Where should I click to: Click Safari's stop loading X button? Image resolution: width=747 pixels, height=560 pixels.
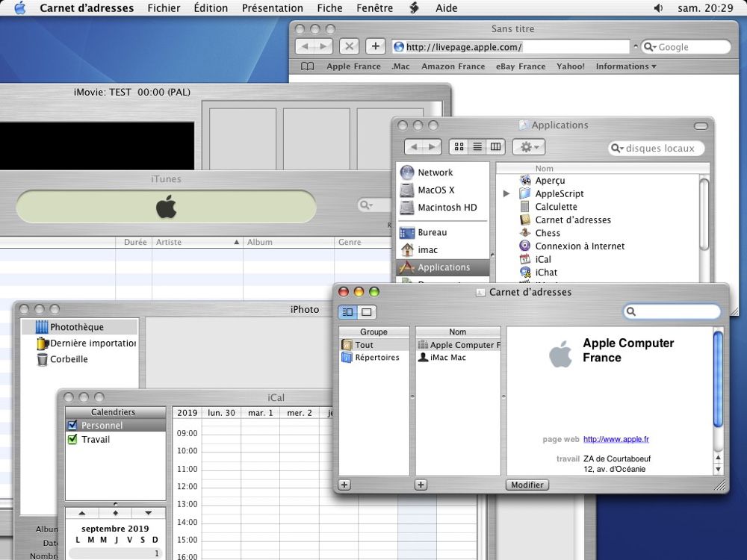coord(349,46)
